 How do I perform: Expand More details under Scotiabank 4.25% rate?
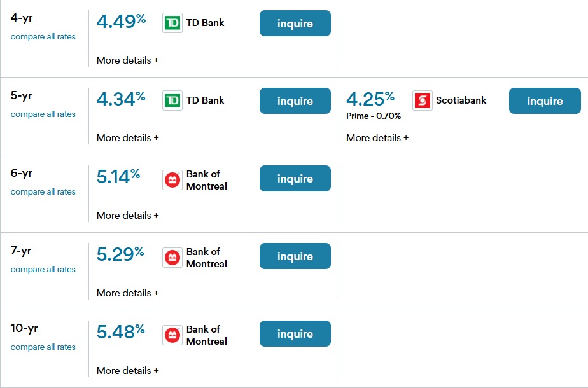click(377, 138)
